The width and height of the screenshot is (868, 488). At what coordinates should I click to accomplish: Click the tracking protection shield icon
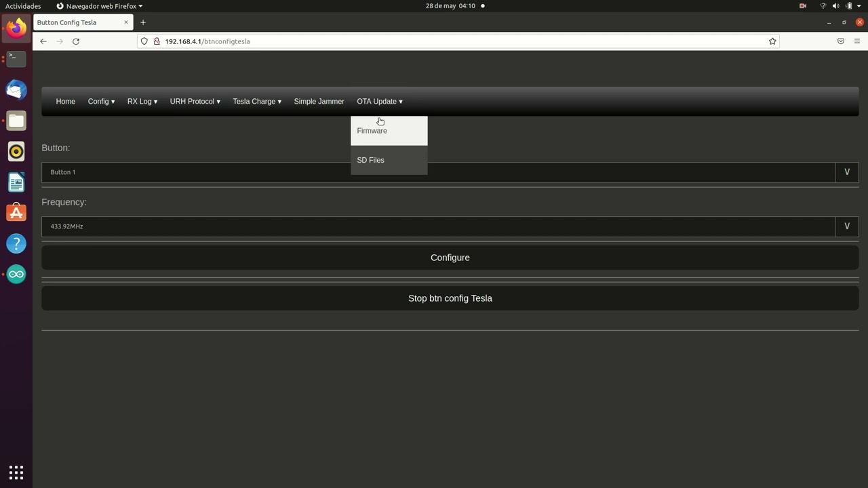tap(144, 41)
